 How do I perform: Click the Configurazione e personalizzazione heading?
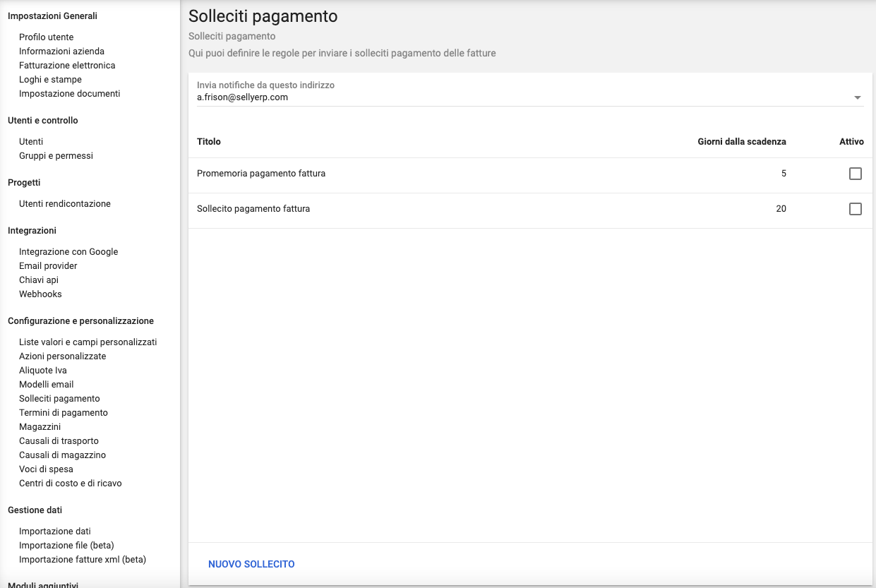click(80, 320)
